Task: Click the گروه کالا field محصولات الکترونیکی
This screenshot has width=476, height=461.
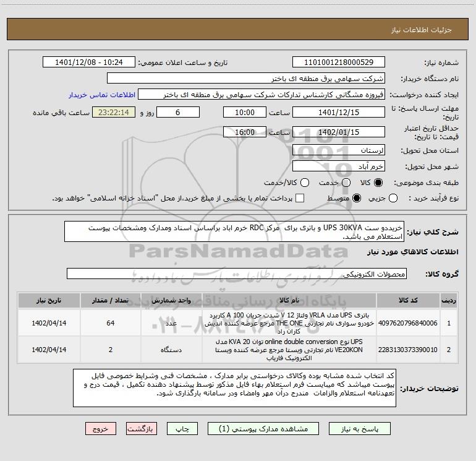Action: click(237, 274)
